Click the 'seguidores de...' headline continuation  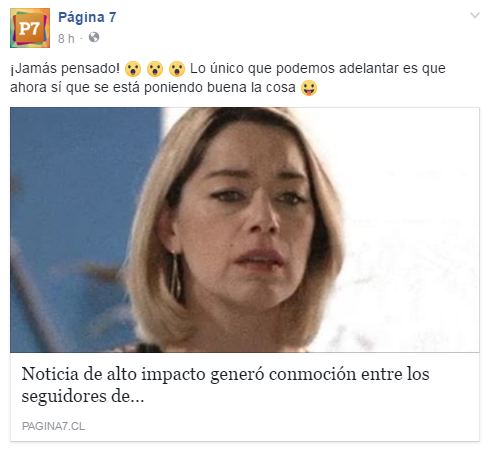click(x=83, y=396)
